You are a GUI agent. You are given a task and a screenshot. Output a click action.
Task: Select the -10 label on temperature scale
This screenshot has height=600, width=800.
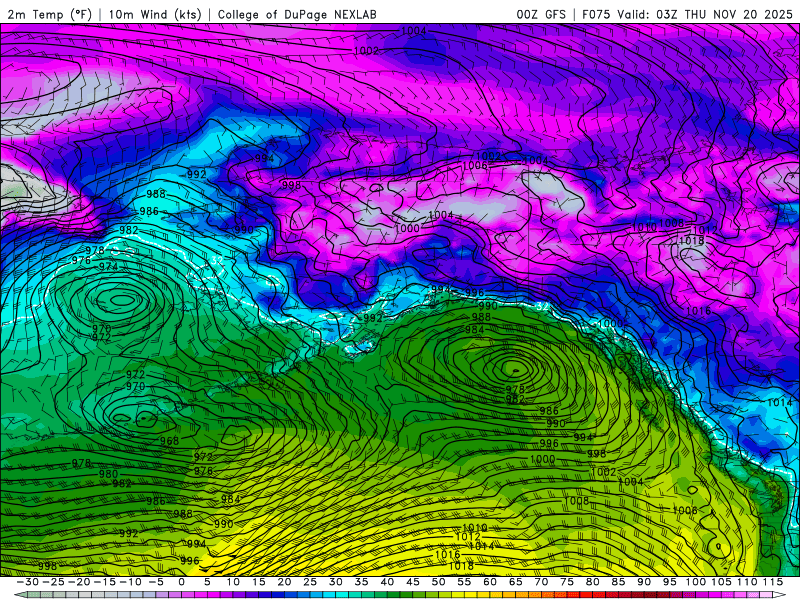pos(130,582)
